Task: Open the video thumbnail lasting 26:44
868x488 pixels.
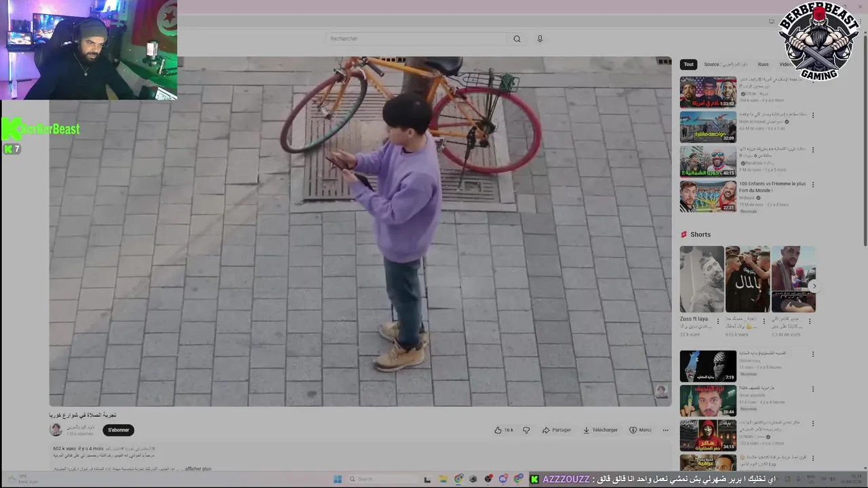Action: coord(708,401)
